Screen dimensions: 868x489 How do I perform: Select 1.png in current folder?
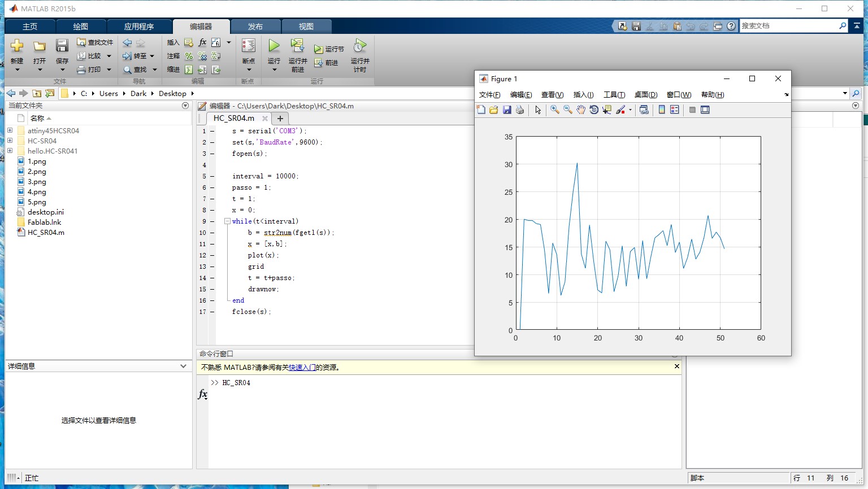click(x=37, y=161)
